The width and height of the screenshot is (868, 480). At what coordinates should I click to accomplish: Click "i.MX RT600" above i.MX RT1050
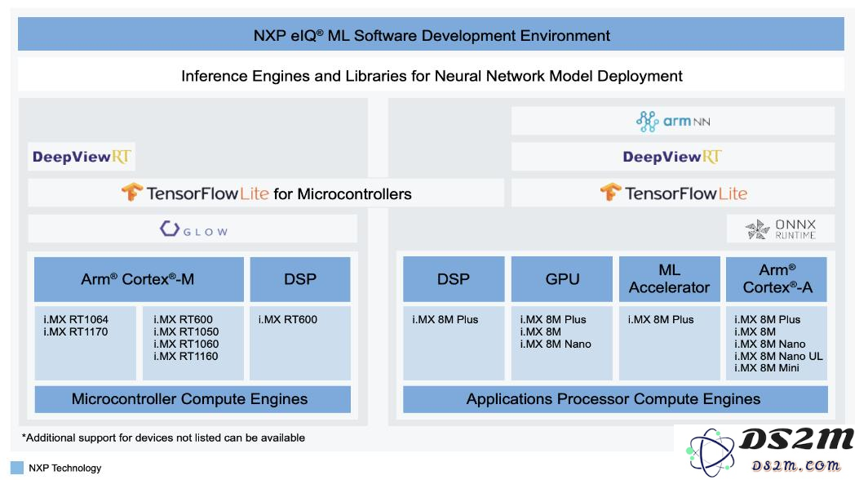click(183, 319)
